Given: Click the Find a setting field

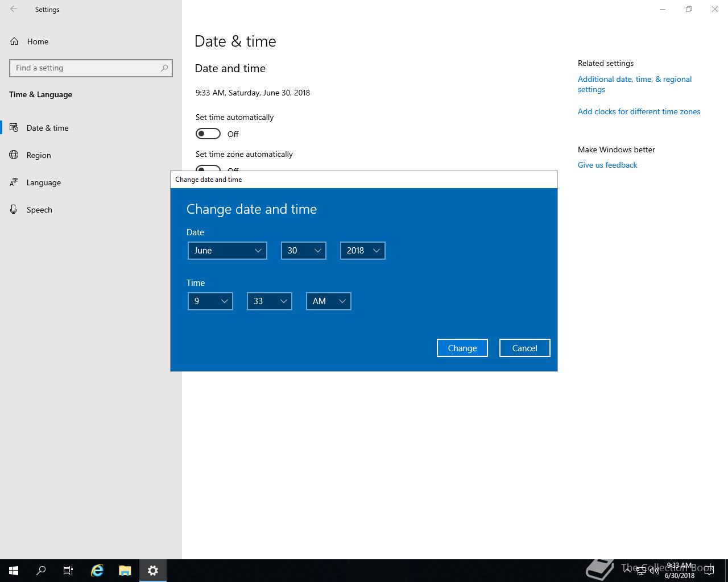Looking at the screenshot, I should point(91,68).
